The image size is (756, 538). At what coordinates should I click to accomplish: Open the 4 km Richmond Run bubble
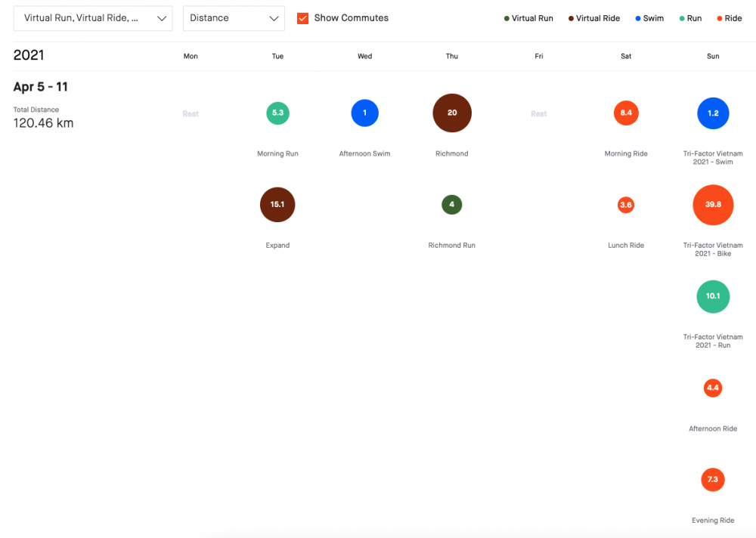point(452,205)
